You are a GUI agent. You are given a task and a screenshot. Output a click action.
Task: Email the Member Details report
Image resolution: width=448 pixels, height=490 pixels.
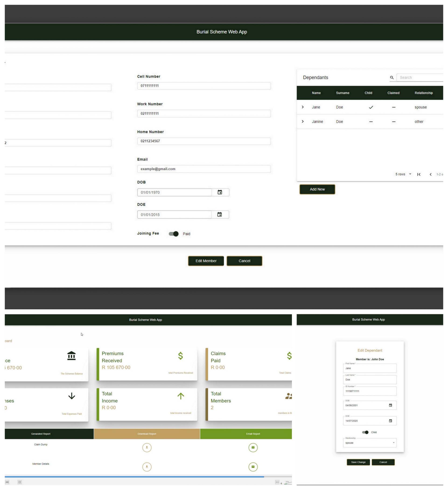[x=253, y=467]
